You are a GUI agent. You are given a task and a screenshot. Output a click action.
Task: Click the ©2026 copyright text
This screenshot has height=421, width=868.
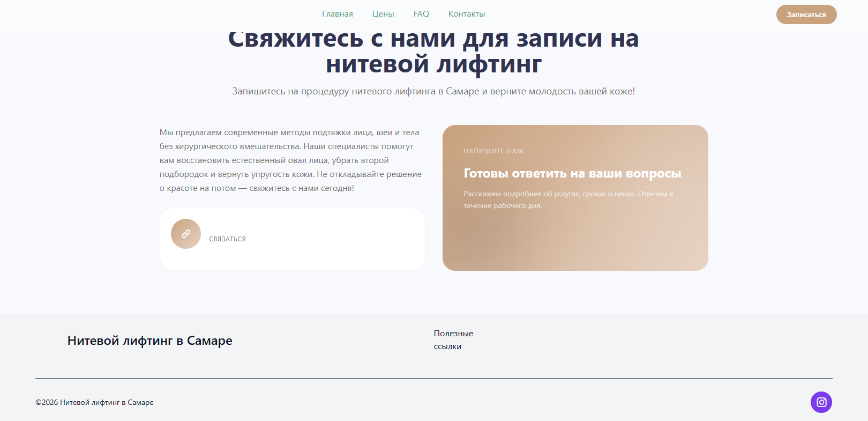(x=94, y=402)
